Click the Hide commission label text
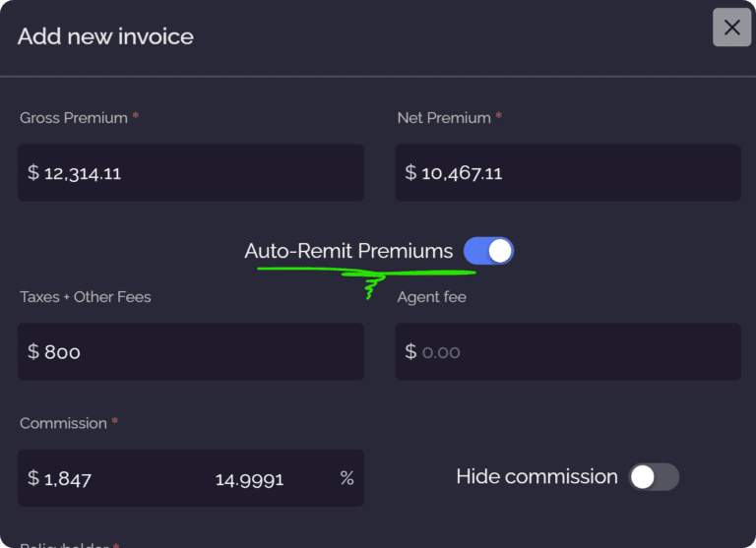Screen dimensions: 756x548 536,476
